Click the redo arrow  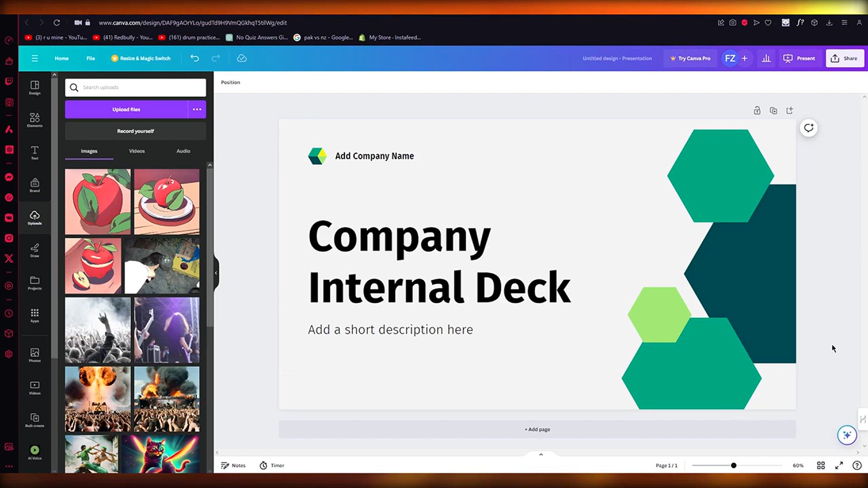(216, 58)
